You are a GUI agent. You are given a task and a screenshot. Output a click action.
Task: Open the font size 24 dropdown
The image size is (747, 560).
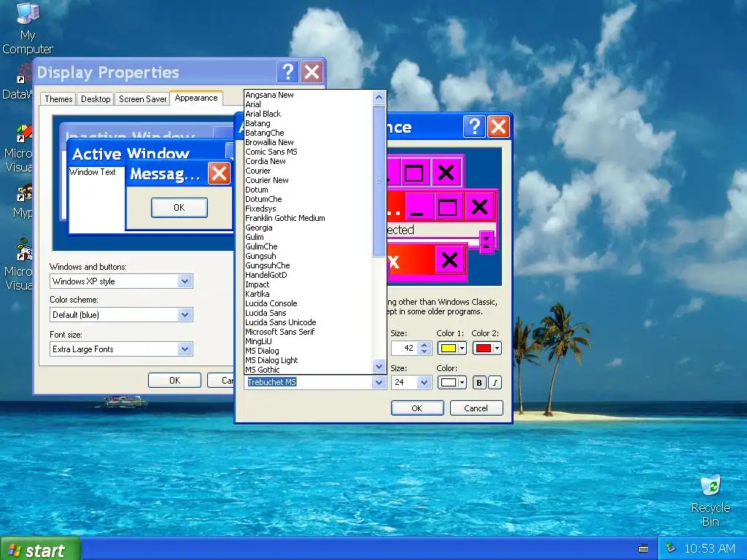(424, 382)
